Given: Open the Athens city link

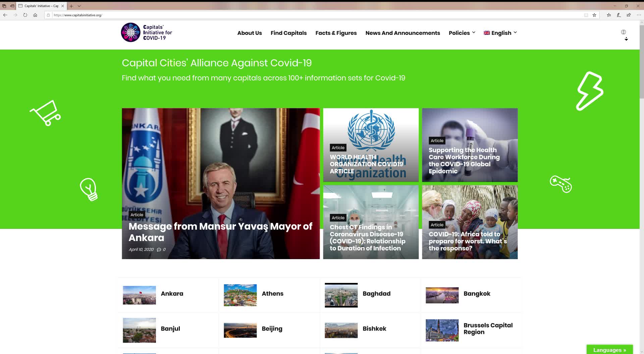Looking at the screenshot, I should [x=272, y=294].
